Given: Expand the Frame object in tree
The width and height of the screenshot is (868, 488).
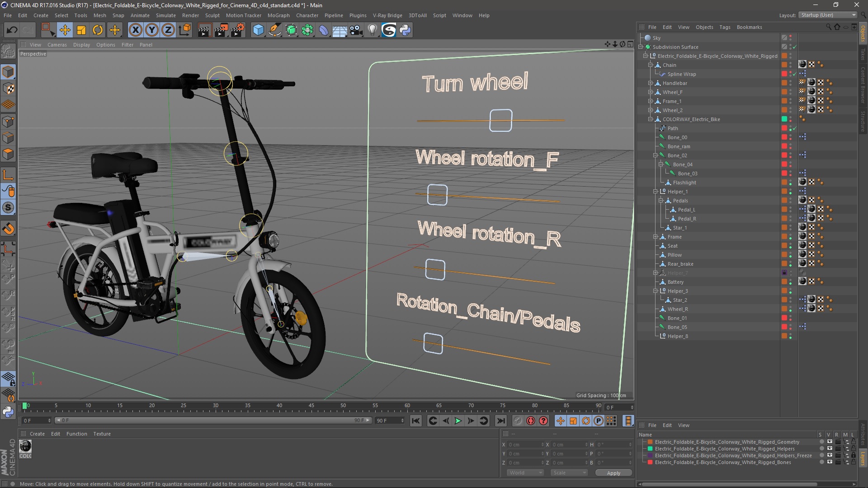Looking at the screenshot, I should coord(656,237).
